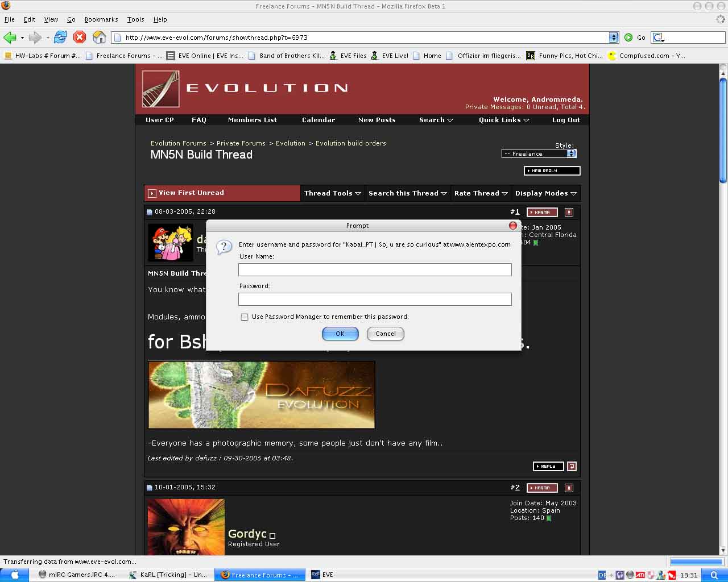This screenshot has height=582, width=728.
Task: Switch to the mIRC Gamers.IRC taskbar window
Action: tap(77, 575)
